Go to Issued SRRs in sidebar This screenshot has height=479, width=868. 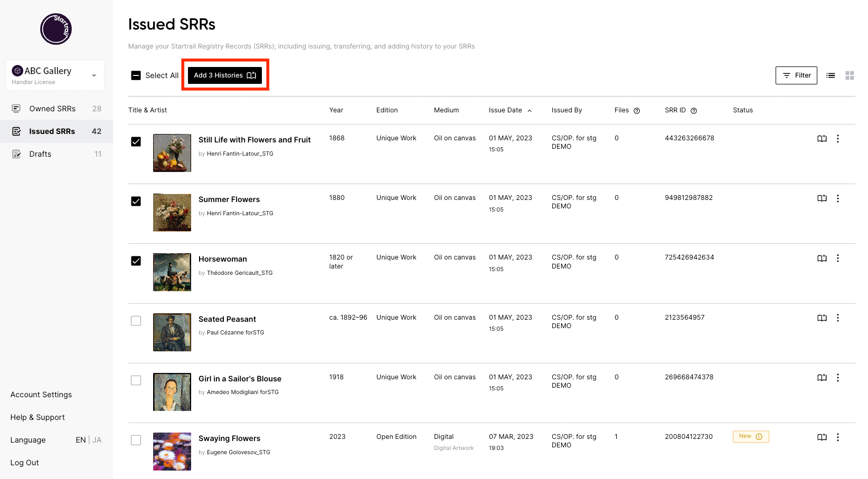tap(56, 131)
